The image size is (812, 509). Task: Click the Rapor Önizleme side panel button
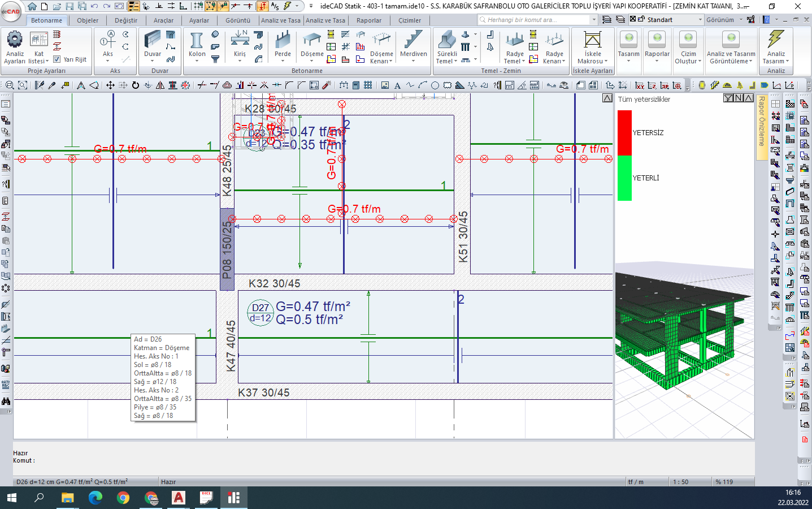[x=761, y=122]
